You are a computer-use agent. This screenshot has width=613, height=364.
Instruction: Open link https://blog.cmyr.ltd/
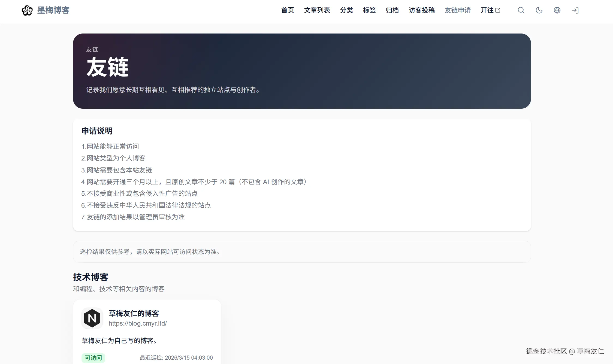tap(138, 323)
